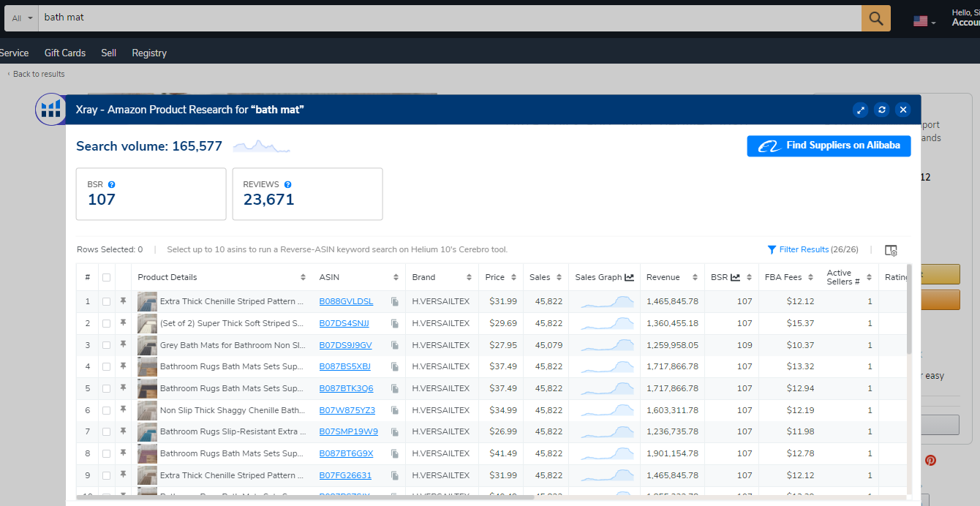Sort by Brand column arrows
Image resolution: width=980 pixels, height=506 pixels.
pyautogui.click(x=469, y=277)
